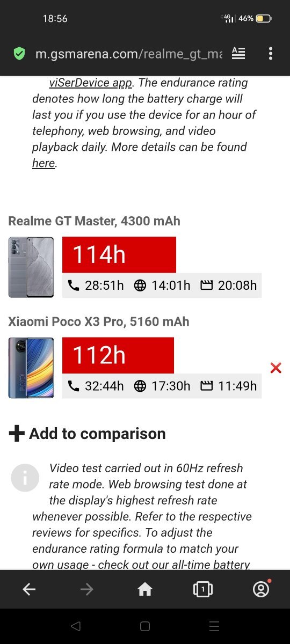Tap the browser forward arrow

pos(86,589)
